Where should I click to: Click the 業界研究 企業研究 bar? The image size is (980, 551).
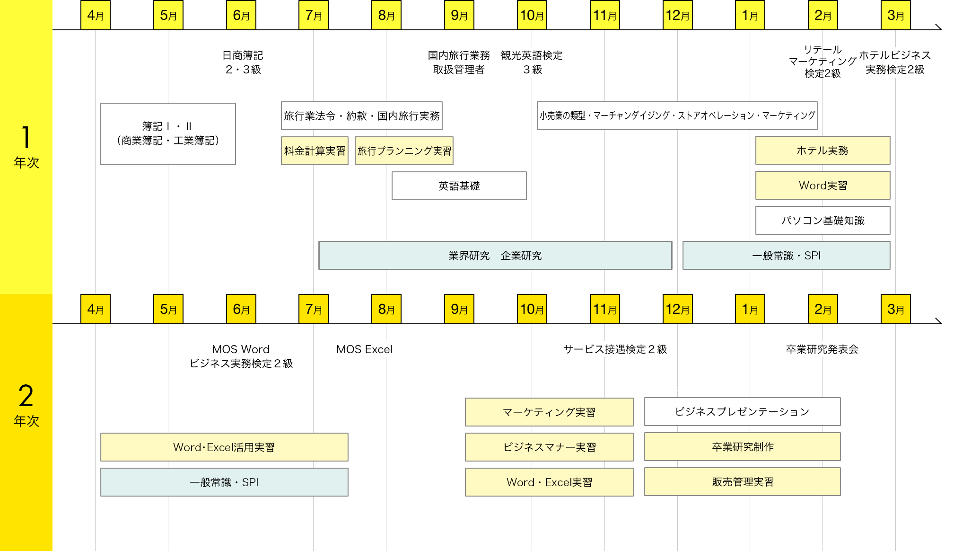(x=495, y=256)
